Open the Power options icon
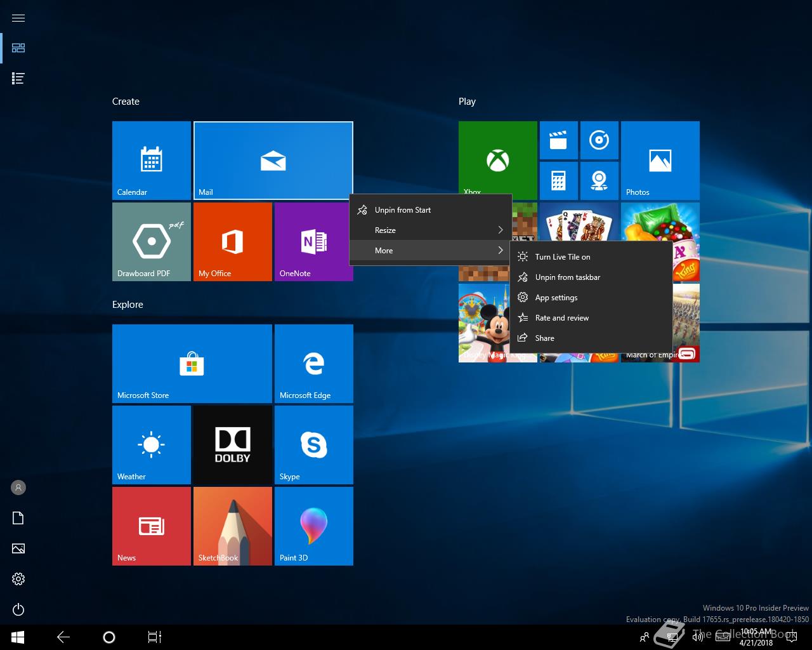The width and height of the screenshot is (812, 650). pos(18,609)
